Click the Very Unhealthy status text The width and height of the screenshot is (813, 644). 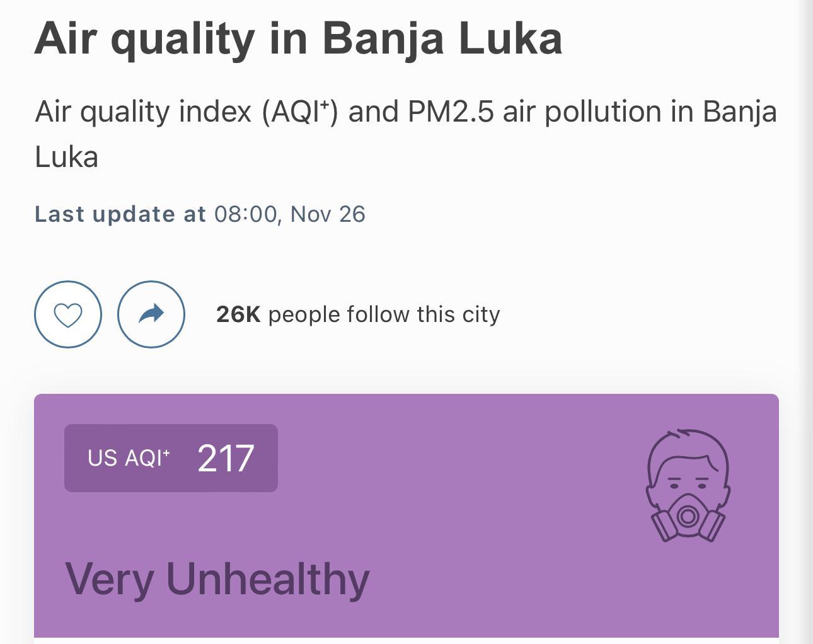[217, 578]
